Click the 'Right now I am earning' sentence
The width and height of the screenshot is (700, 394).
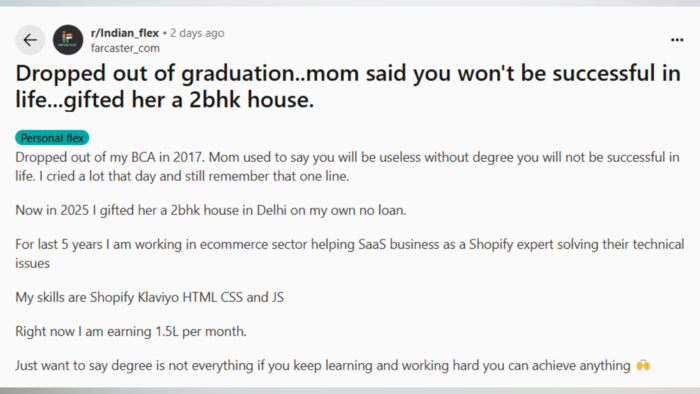point(131,332)
